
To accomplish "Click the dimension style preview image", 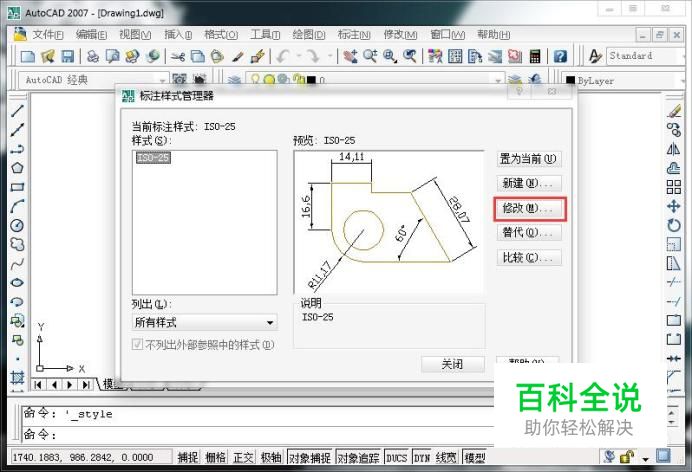I will 388,221.
